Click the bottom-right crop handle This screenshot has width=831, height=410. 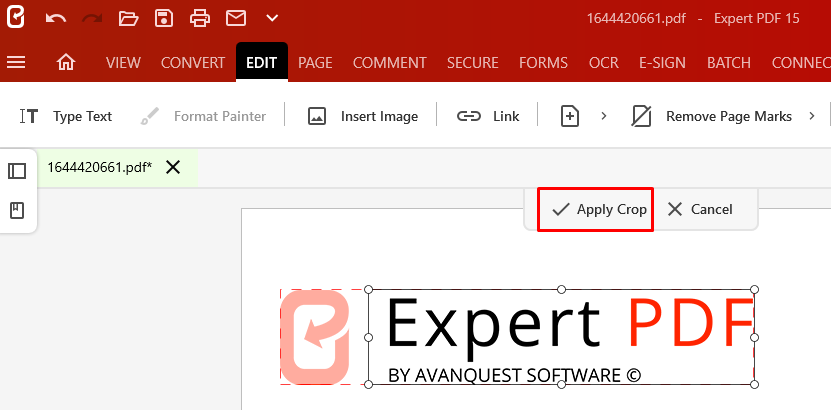[x=755, y=384]
